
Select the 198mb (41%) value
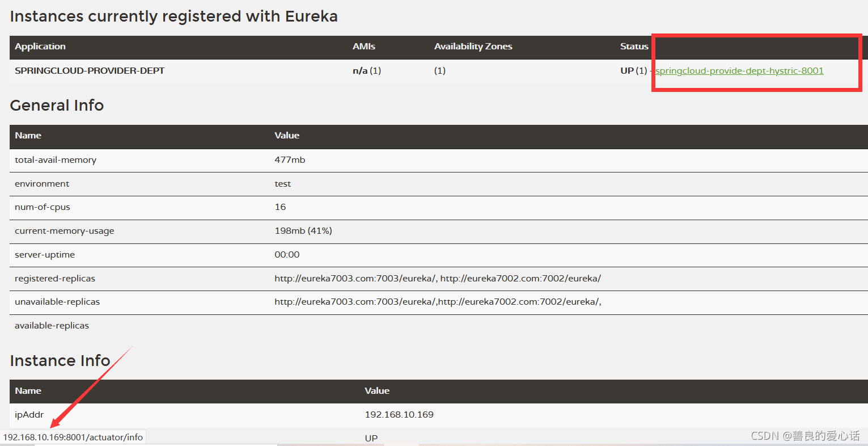pyautogui.click(x=303, y=231)
